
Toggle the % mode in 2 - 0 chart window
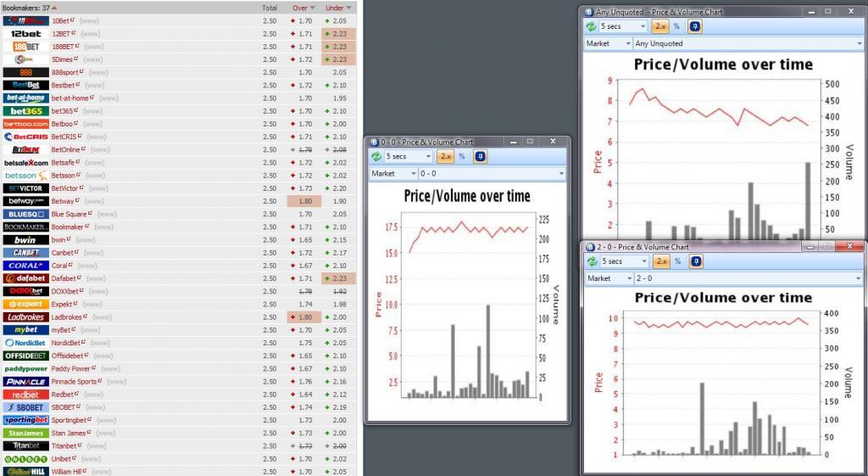click(x=677, y=261)
